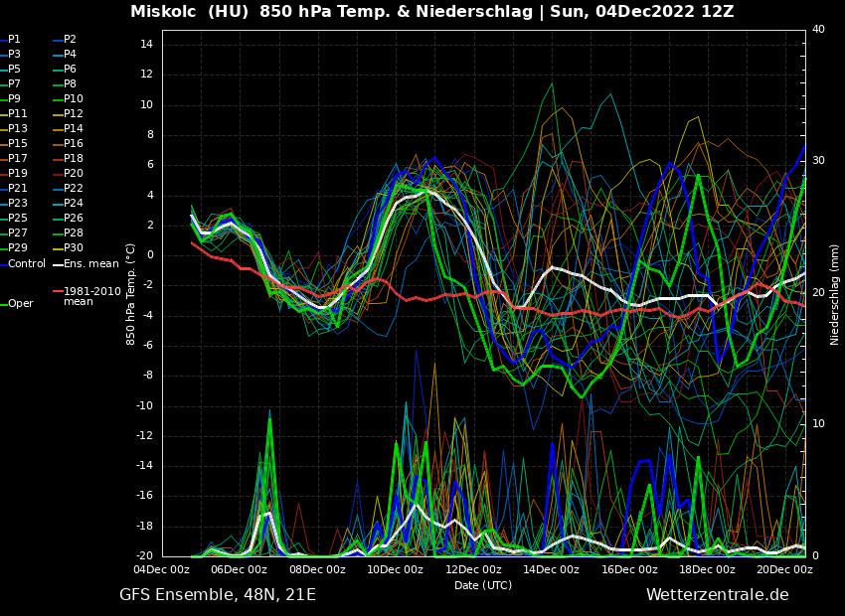Click the Wetterzentrale.de text
This screenshot has height=616, width=845.
click(x=717, y=595)
